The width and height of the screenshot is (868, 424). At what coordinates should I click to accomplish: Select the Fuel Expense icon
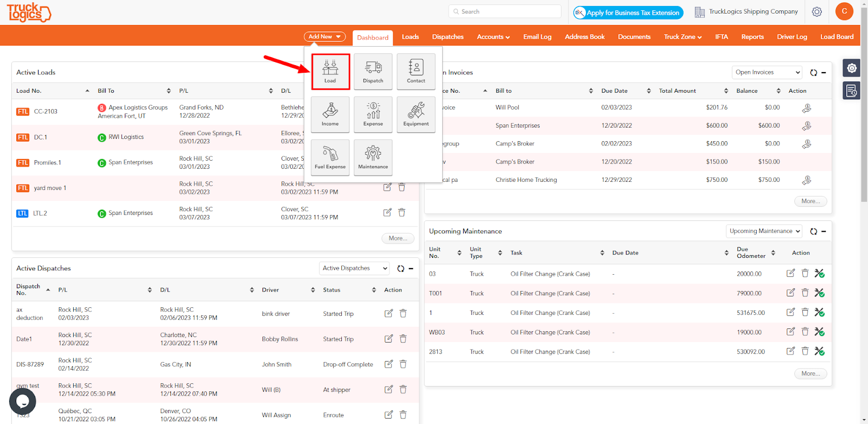click(x=330, y=157)
